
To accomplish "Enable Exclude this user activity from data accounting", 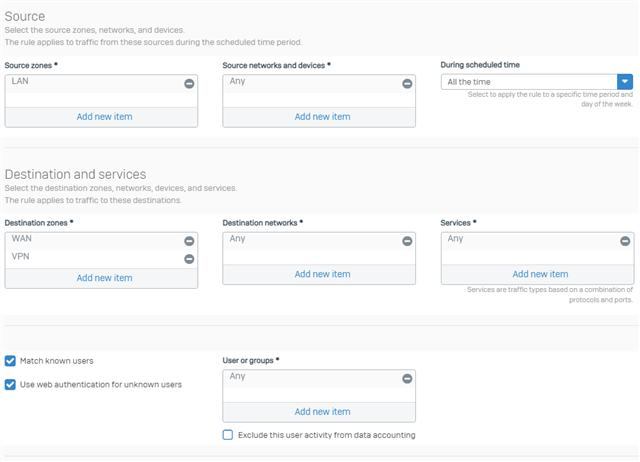I will [x=228, y=435].
